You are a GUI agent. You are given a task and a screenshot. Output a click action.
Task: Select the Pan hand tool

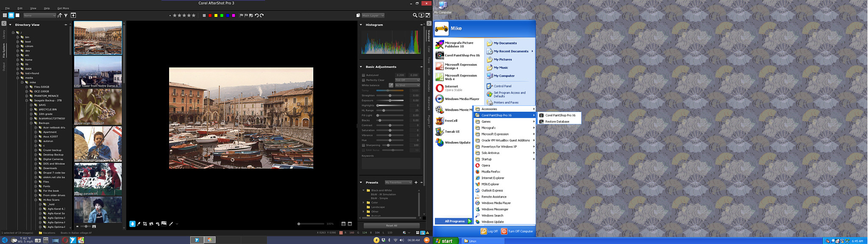tap(132, 224)
